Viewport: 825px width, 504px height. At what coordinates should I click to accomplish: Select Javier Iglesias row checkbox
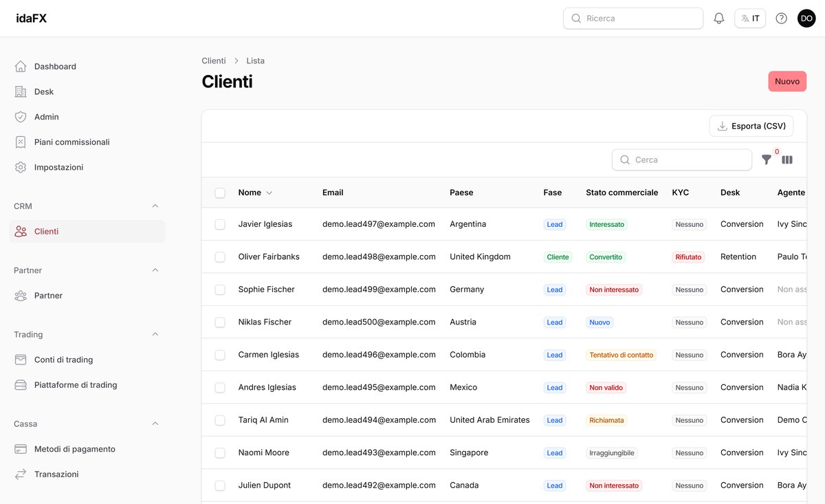[220, 225]
